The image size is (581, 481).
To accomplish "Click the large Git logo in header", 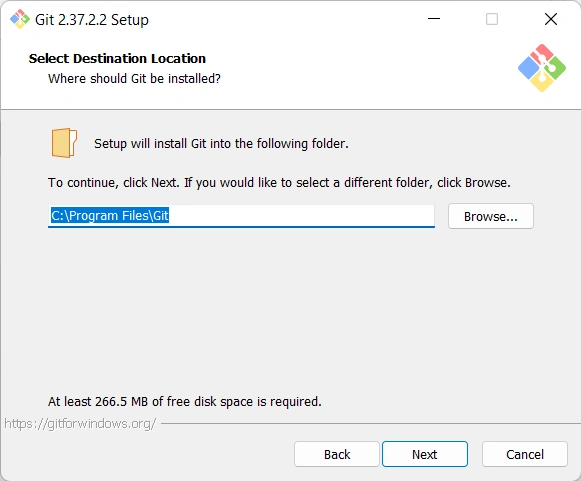I will coord(542,68).
